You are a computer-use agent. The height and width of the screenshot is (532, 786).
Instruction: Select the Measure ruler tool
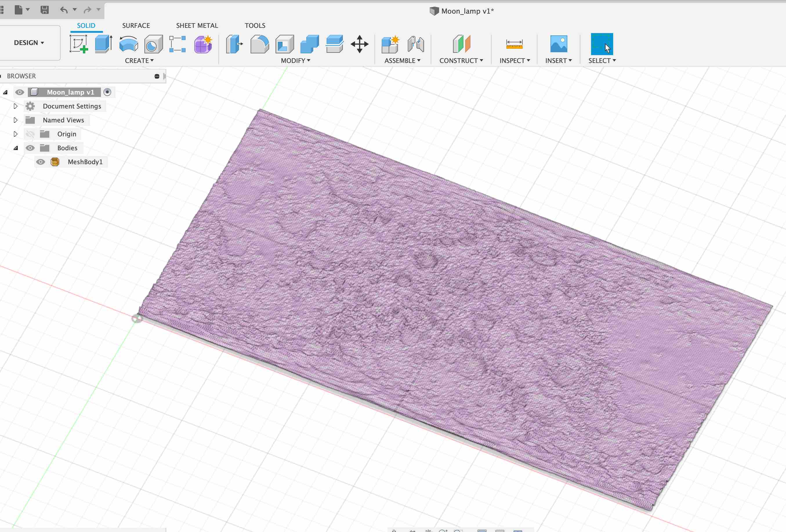click(515, 44)
